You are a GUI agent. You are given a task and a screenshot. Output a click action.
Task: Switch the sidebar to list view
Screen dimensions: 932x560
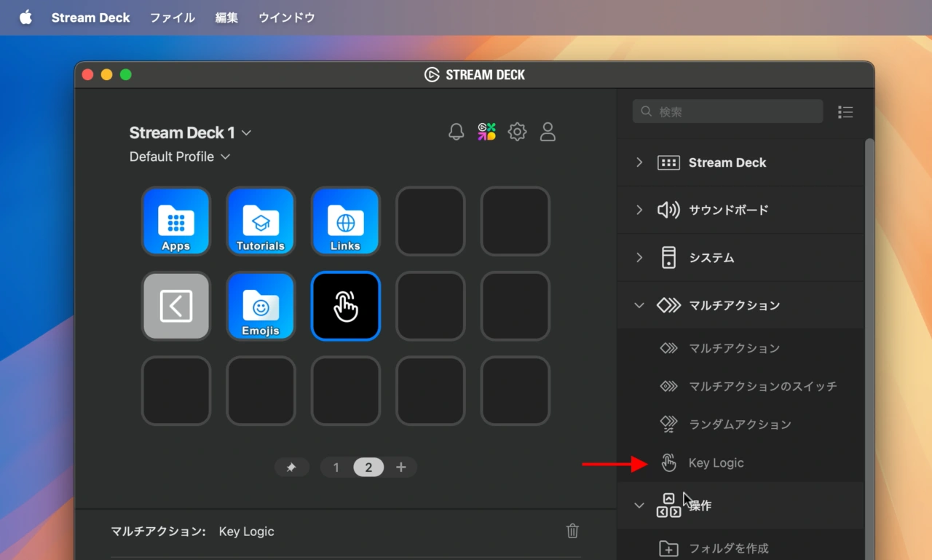(x=845, y=111)
